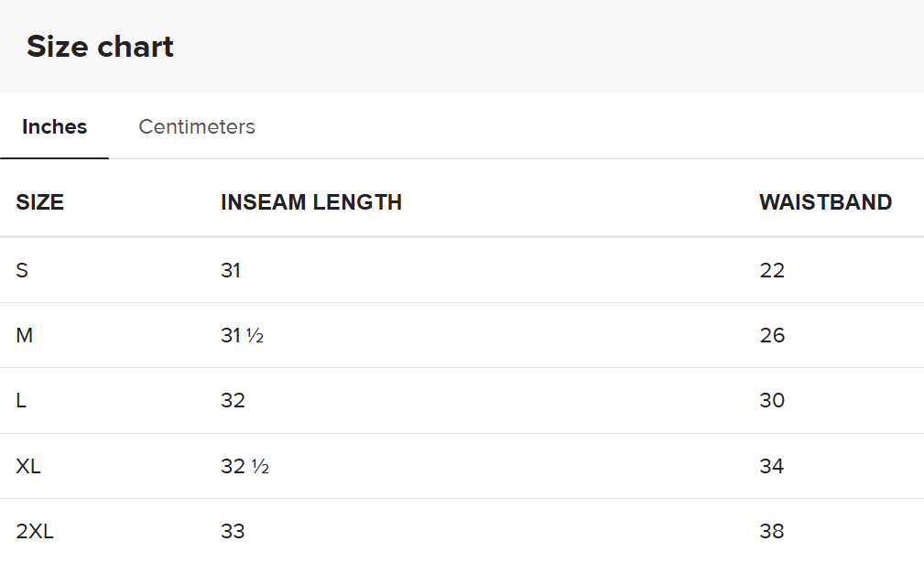This screenshot has width=924, height=563.
Task: Click inseam value 32 for size L
Action: tap(233, 400)
